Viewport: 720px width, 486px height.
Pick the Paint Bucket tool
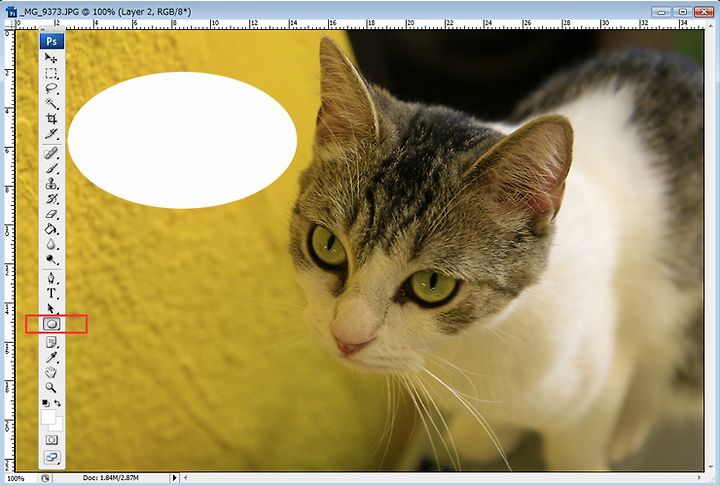[51, 229]
